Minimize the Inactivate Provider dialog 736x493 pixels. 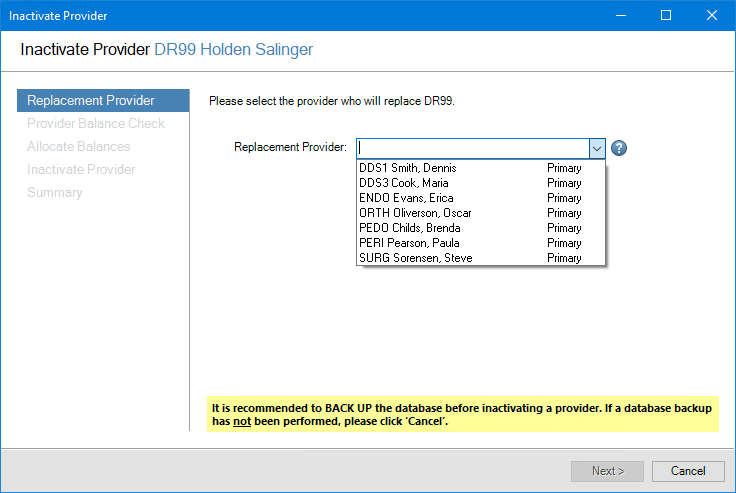tap(620, 16)
